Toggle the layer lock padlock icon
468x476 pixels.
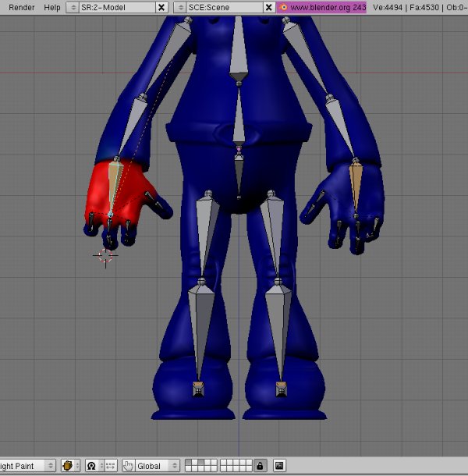pyautogui.click(x=260, y=466)
